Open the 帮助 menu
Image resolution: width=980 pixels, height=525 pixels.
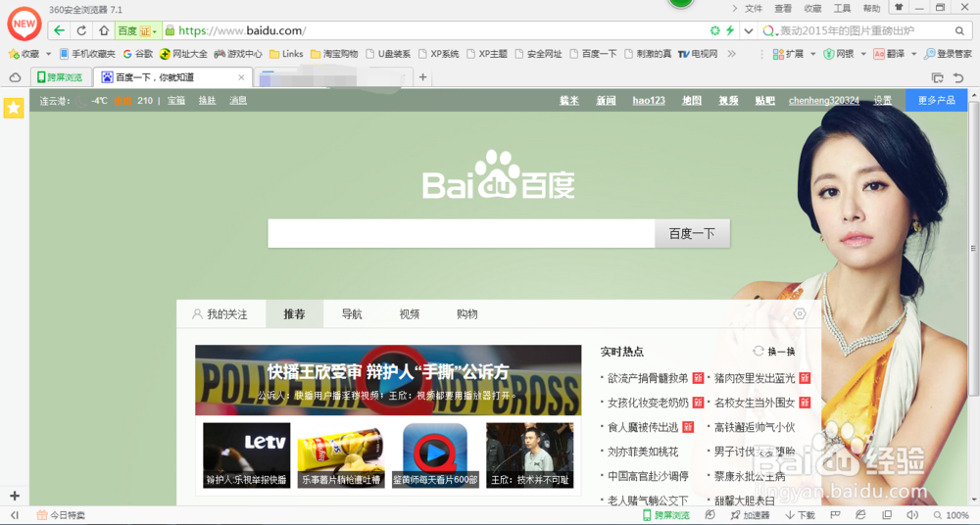871,8
